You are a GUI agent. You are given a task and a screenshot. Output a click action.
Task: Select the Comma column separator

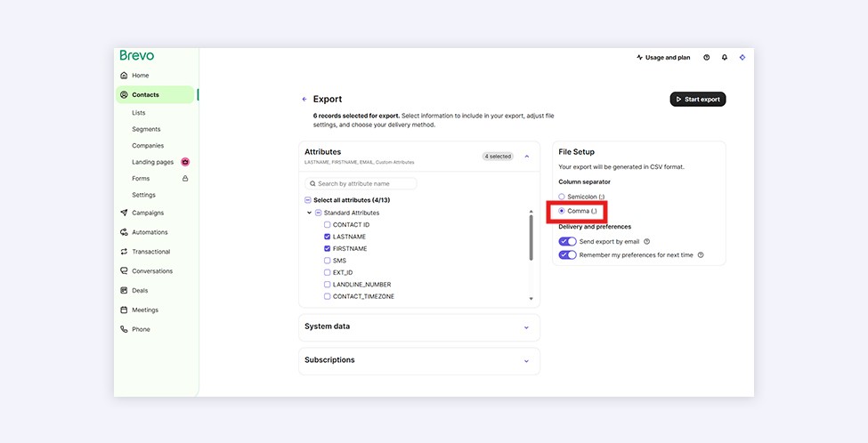click(x=562, y=211)
